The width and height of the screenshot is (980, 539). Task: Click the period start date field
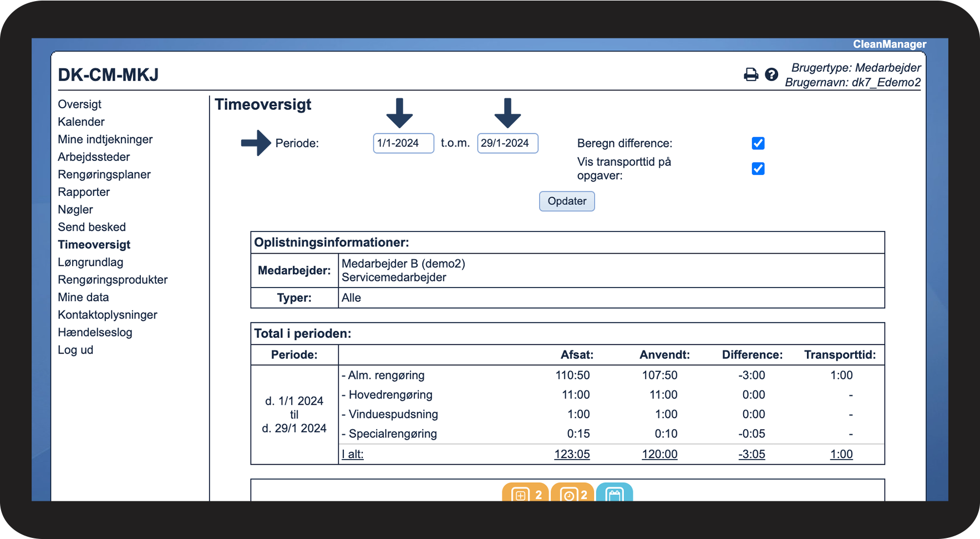[x=403, y=143]
